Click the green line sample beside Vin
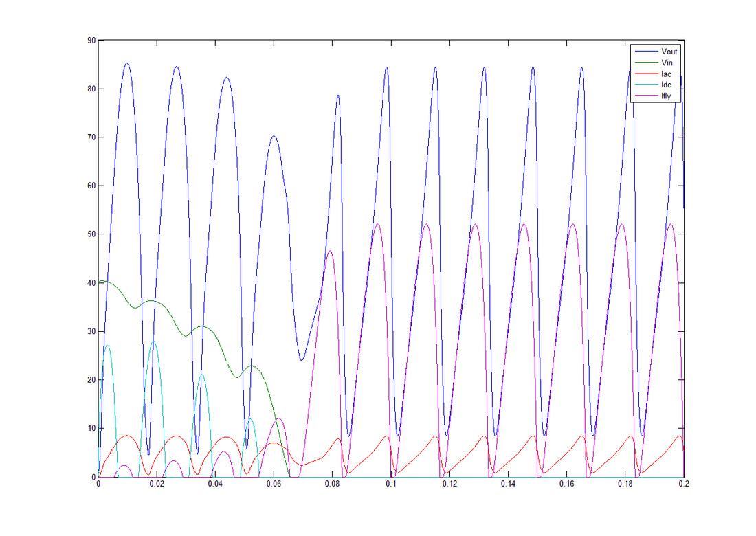 [646, 63]
